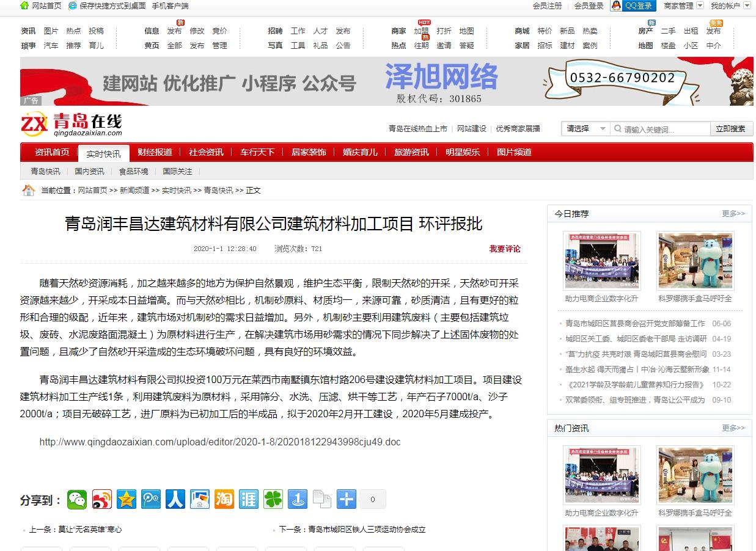Share to Tencent Weibo icon
The height and width of the screenshot is (551, 756).
pos(151,499)
